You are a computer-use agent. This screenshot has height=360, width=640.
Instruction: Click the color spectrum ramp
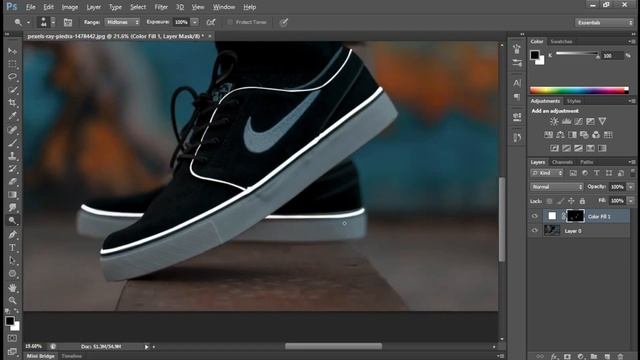point(579,91)
